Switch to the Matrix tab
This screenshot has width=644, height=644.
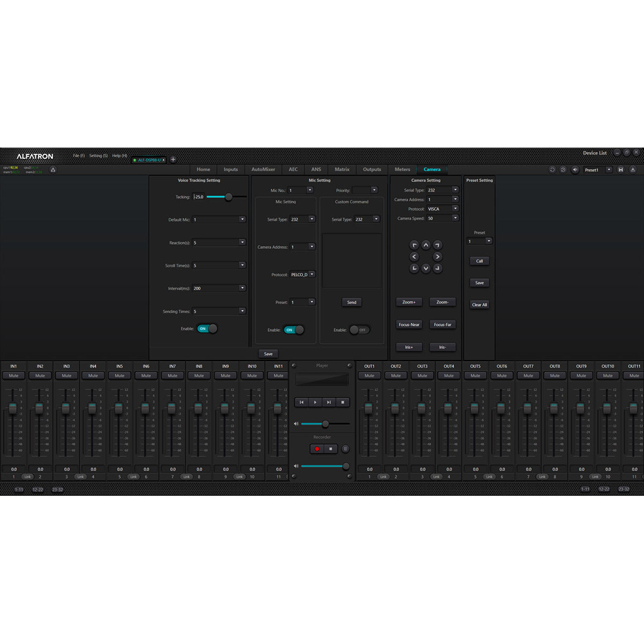(342, 169)
